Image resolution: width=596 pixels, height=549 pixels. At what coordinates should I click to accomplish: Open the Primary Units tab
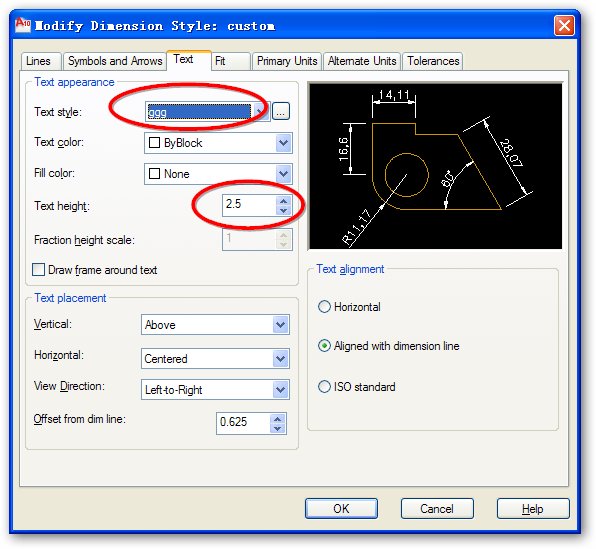tap(287, 61)
